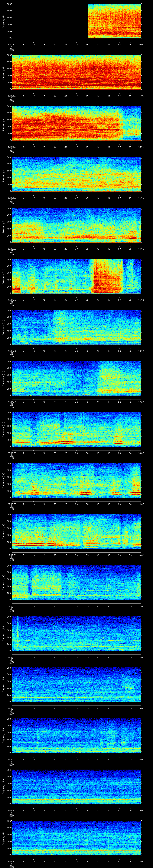Choose the spectrogram panel starting at 22:19:00
Screen dimensions: 153x868
pyautogui.click(x=77, y=531)
